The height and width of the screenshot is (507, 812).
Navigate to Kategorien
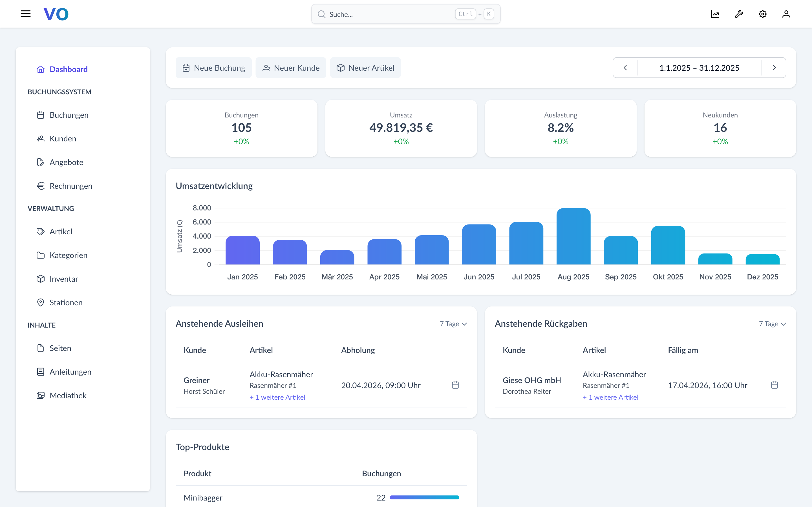[x=69, y=255]
